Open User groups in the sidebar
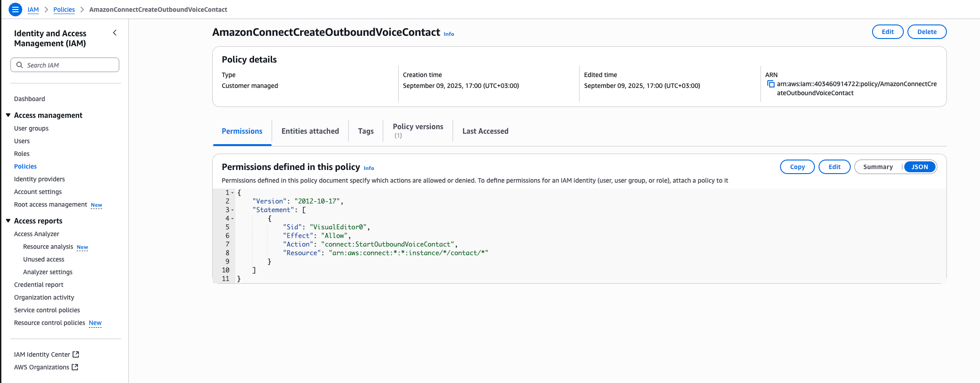980x383 pixels. [x=31, y=128]
